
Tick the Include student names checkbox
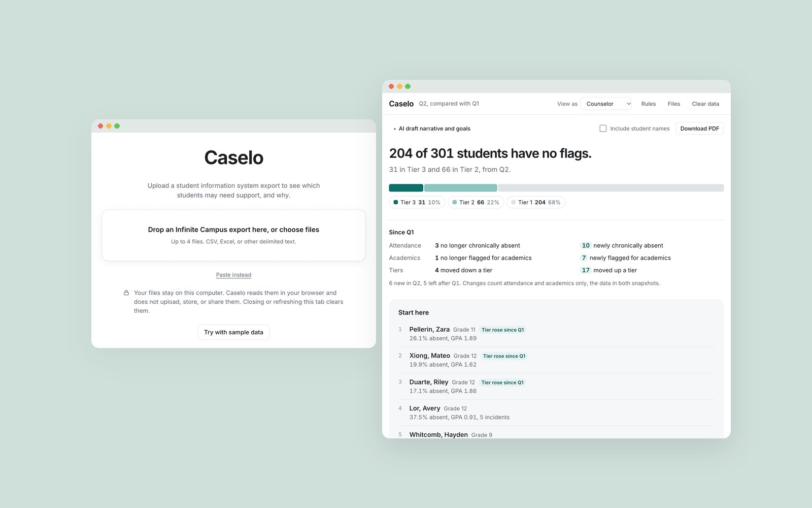[603, 129]
